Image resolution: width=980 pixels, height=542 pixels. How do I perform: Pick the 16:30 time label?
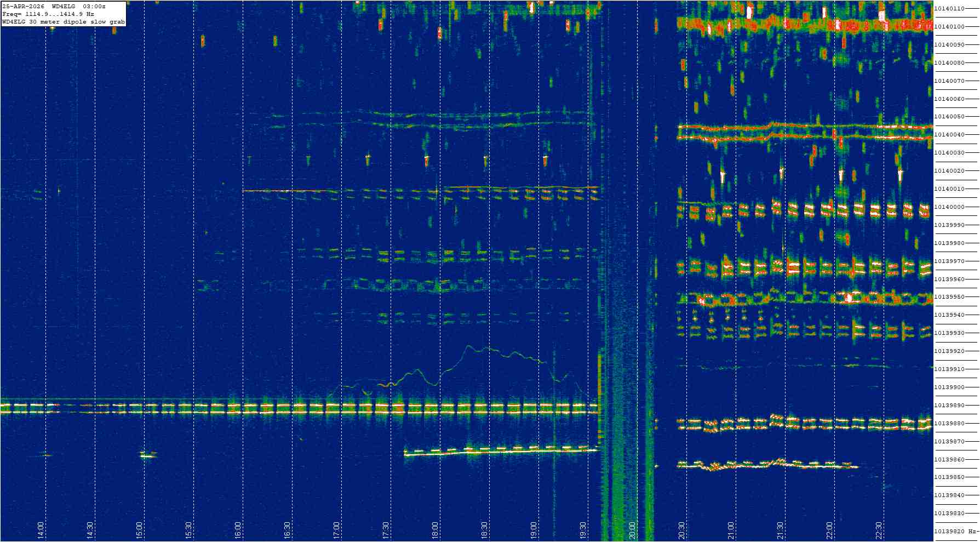tap(287, 530)
